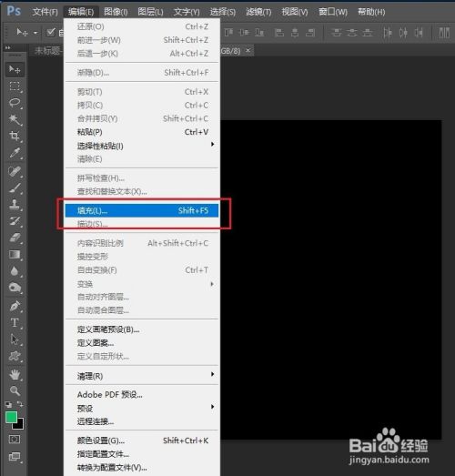Choose 远程连接... menu entry
This screenshot has height=476, width=455.
coord(142,421)
